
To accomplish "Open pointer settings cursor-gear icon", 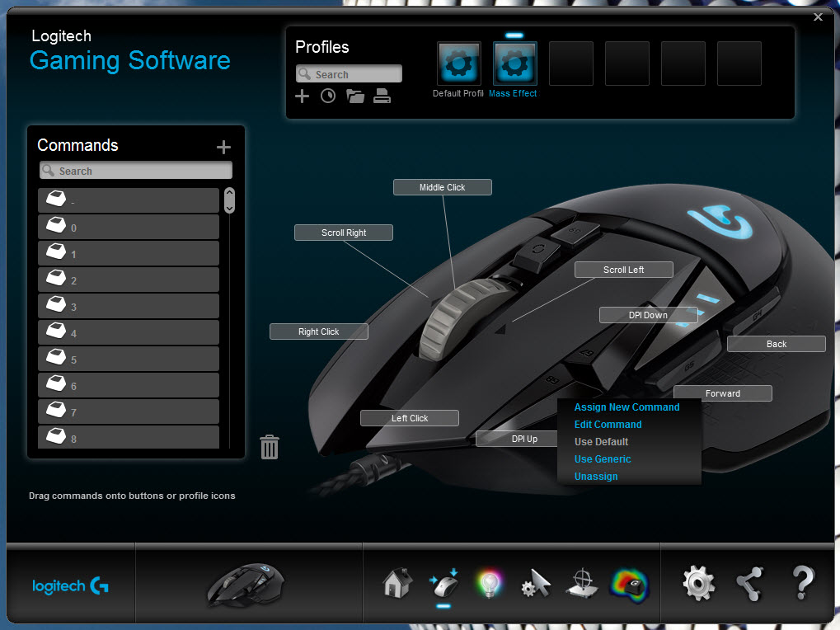I will pyautogui.click(x=536, y=583).
